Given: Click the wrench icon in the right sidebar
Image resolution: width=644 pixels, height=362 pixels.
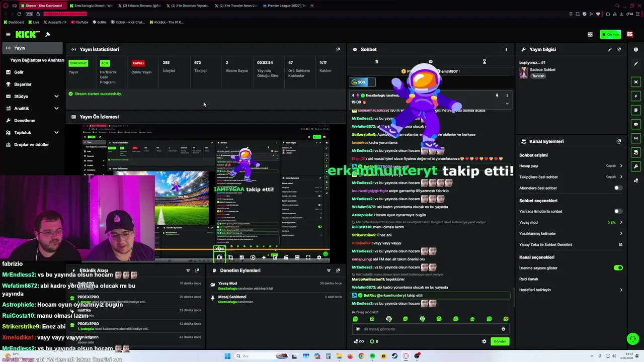Looking at the screenshot, I should point(636,166).
